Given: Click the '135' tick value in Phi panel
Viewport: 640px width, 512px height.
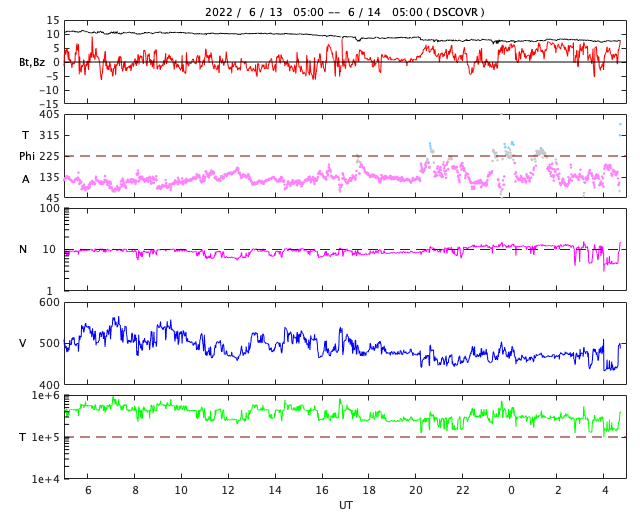Looking at the screenshot, I should pyautogui.click(x=49, y=177).
